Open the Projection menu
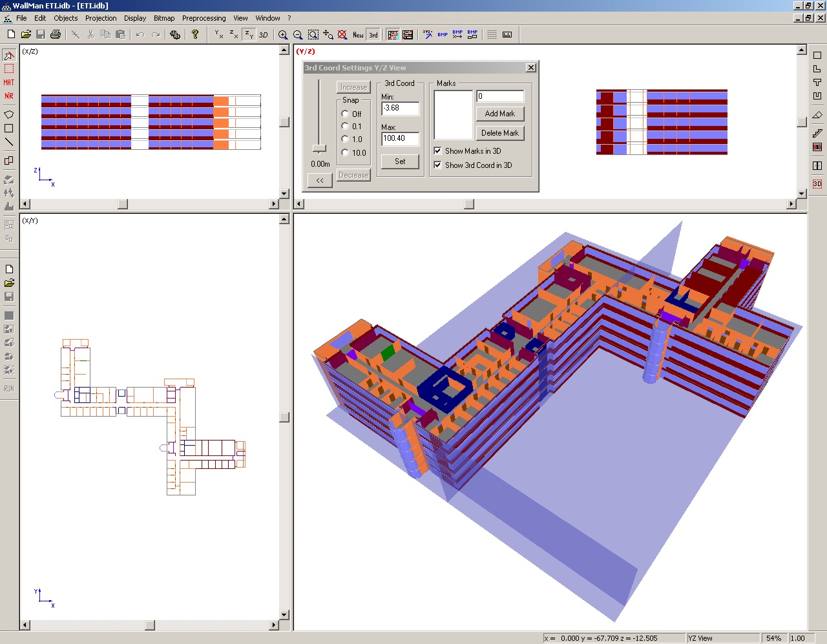 pos(101,18)
